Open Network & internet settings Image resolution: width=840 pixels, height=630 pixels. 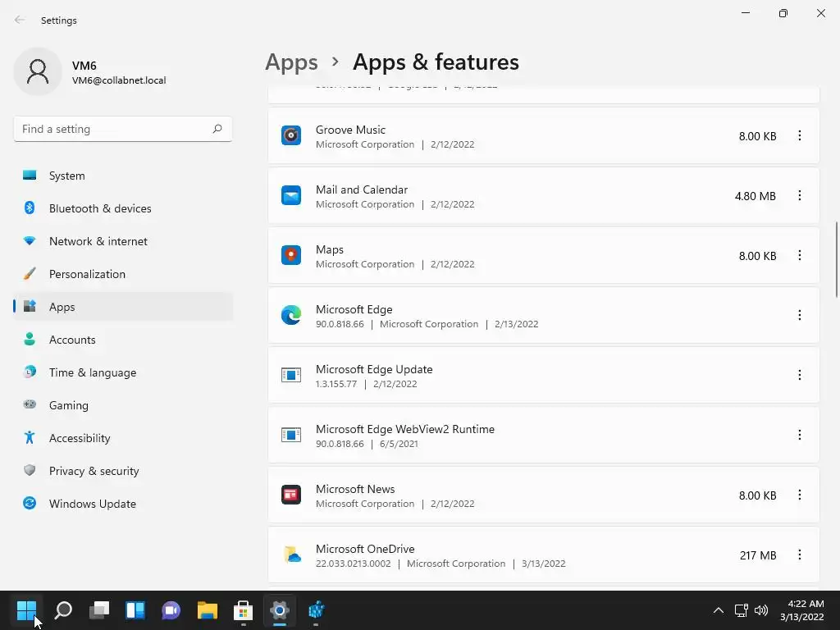pos(123,241)
